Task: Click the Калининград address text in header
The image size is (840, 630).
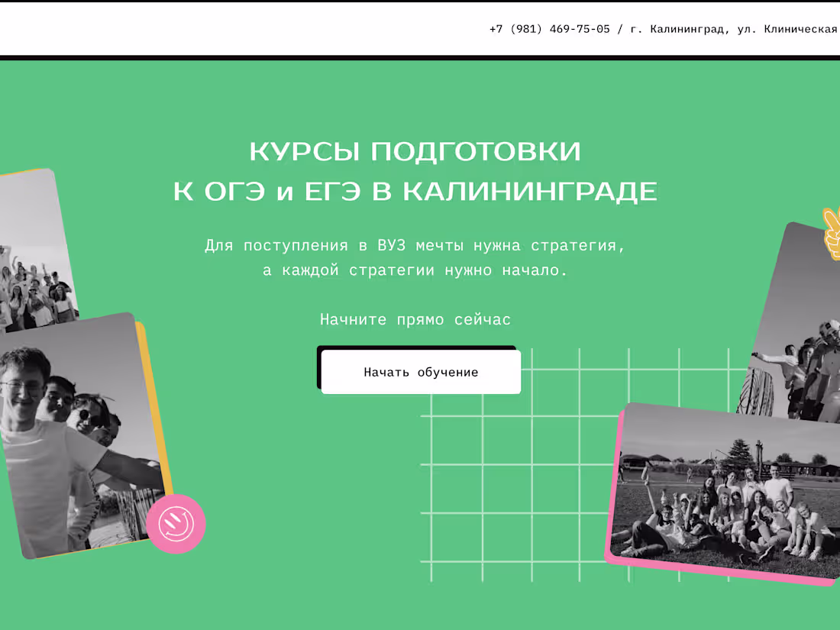Action: point(735,29)
